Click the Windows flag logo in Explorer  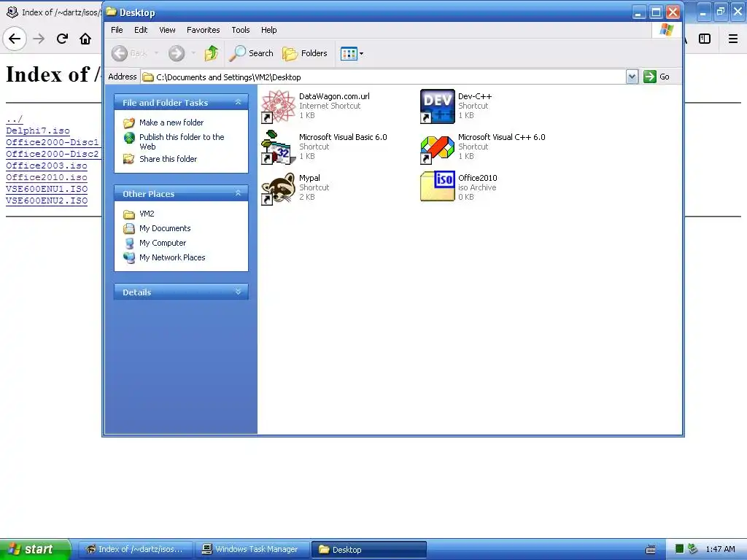point(667,30)
